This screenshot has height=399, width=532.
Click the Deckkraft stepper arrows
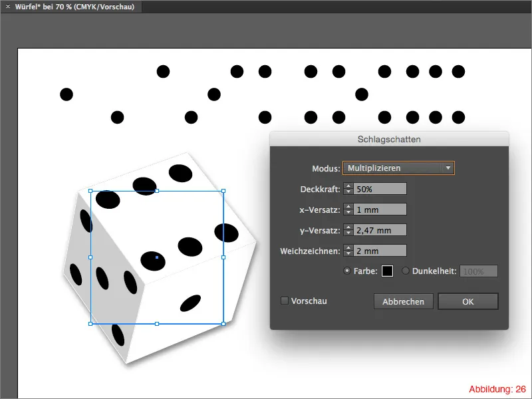pos(348,189)
